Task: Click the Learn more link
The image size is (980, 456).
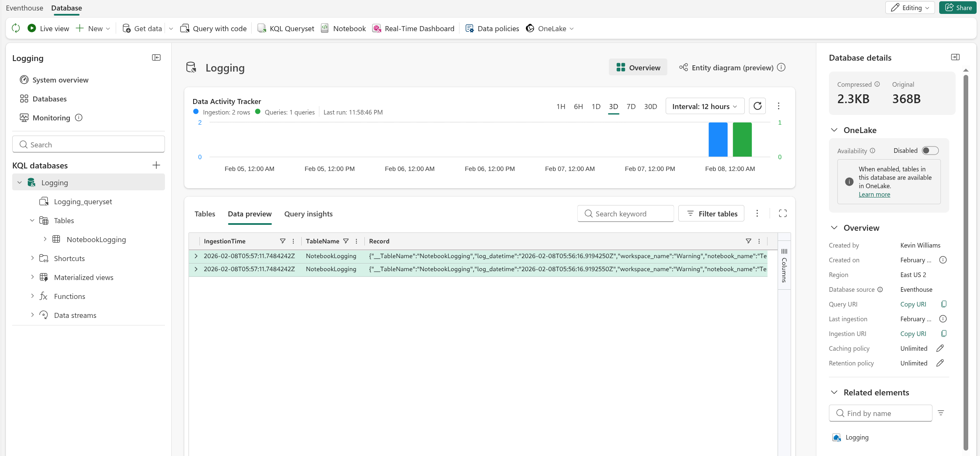Action: (x=874, y=195)
